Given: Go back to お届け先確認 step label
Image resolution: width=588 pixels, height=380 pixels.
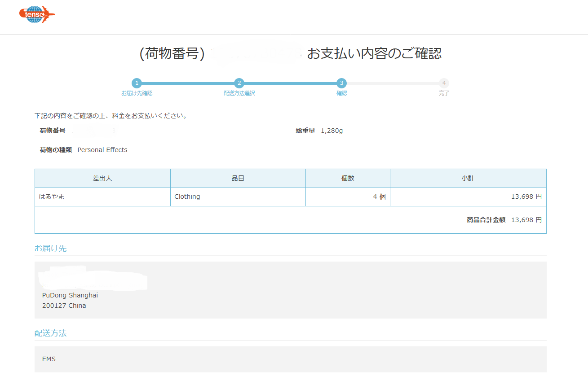Looking at the screenshot, I should tap(137, 93).
